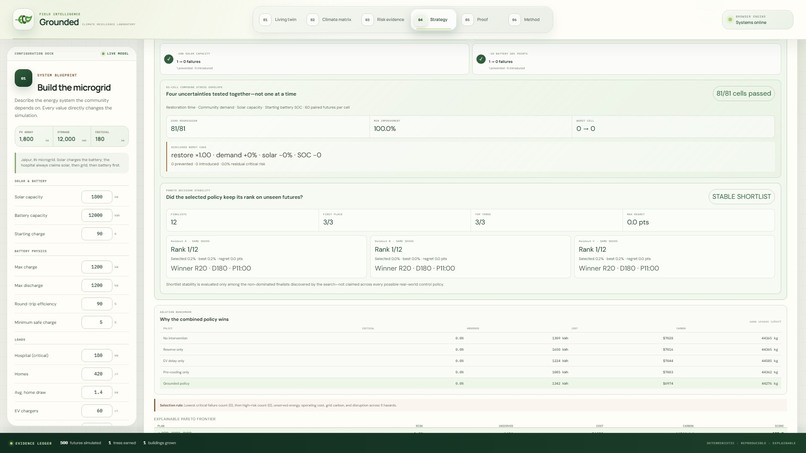806x453 pixels.
Task: Click the Homes count input
Action: click(x=97, y=374)
